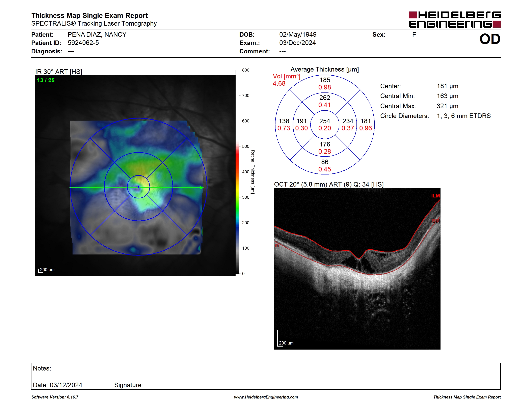
Task: Click the Center value 181 µm
Action: pyautogui.click(x=448, y=86)
